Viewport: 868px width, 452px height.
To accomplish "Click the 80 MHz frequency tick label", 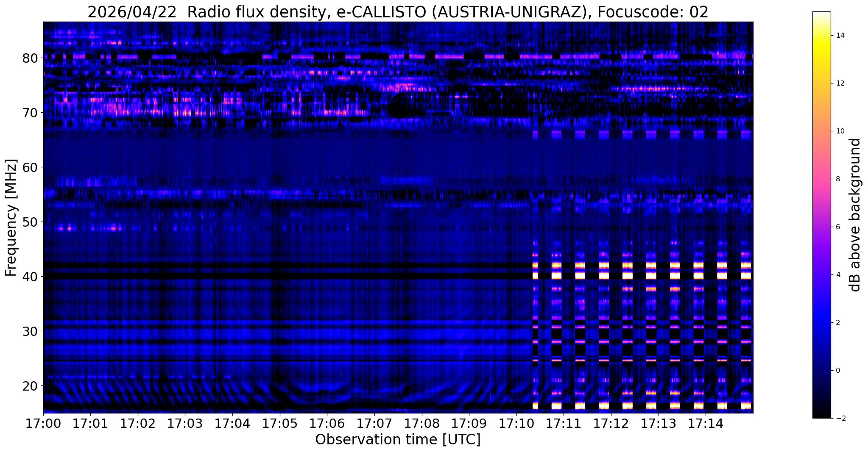I will (30, 58).
